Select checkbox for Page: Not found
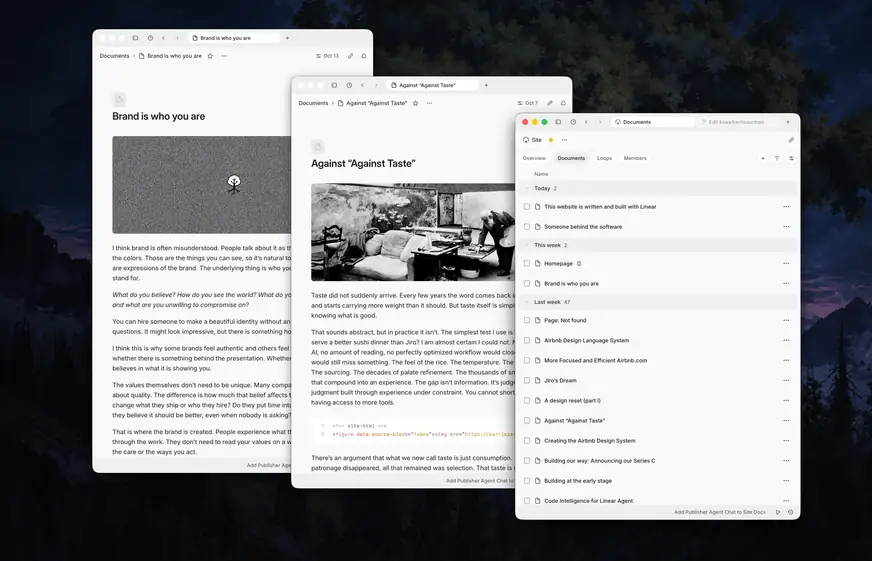Screen dimensions: 872x561 point(527,320)
